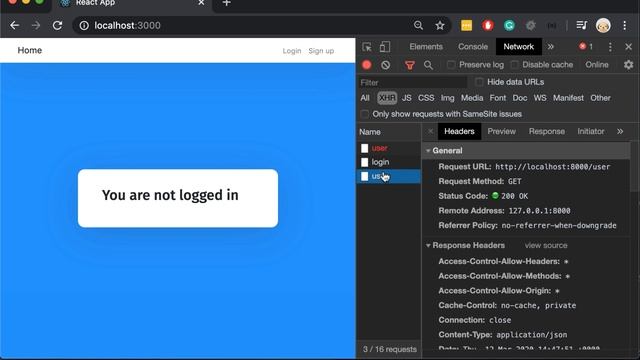Screen dimensions: 640x360
Task: Filter requests by All types
Action: click(x=365, y=98)
